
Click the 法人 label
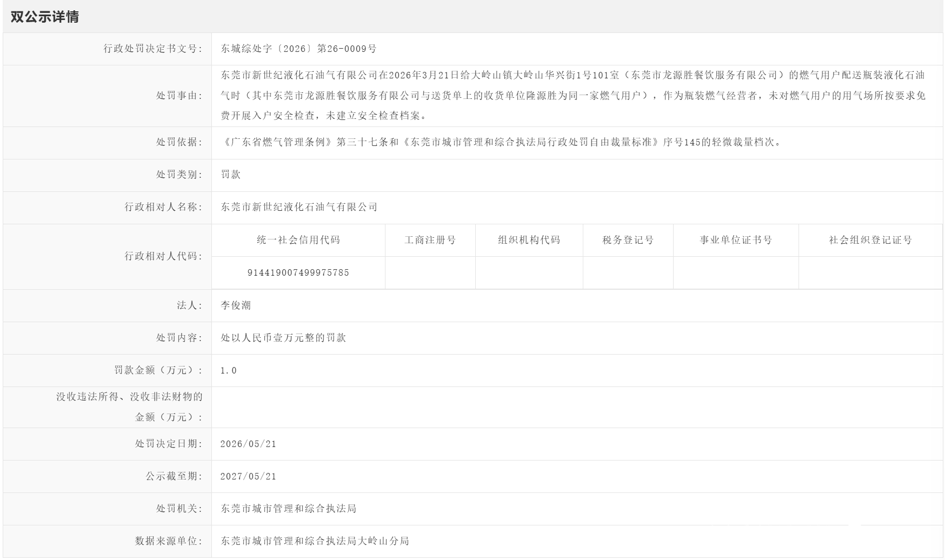[x=190, y=305]
